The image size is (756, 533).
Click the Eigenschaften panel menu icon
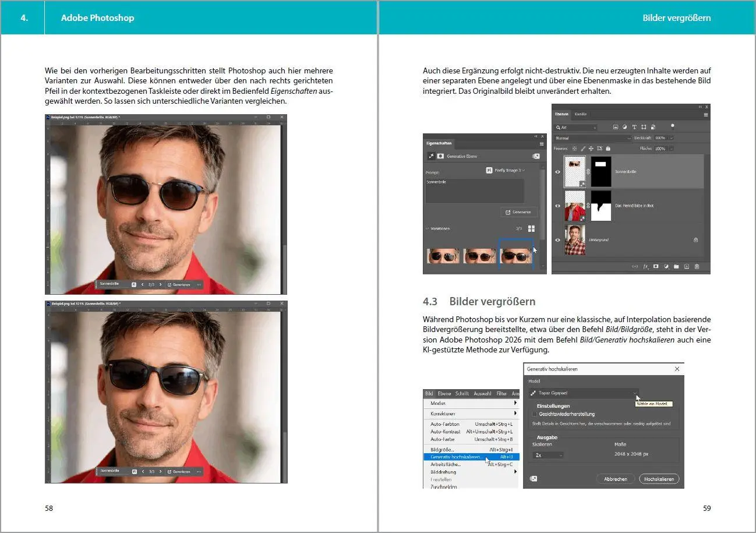(542, 144)
